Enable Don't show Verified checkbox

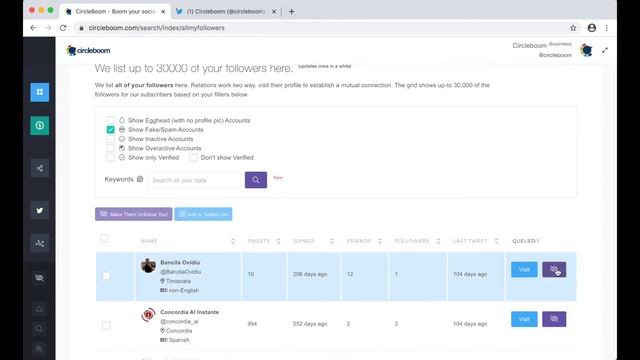pyautogui.click(x=193, y=158)
